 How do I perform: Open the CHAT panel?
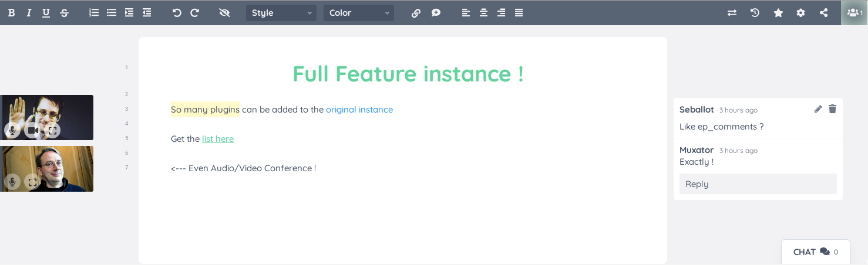pos(815,252)
